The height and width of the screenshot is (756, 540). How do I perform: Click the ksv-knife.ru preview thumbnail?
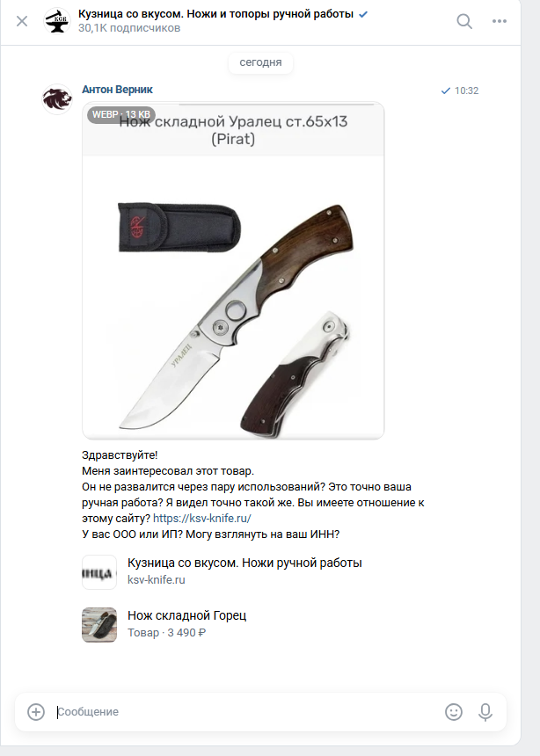point(99,572)
